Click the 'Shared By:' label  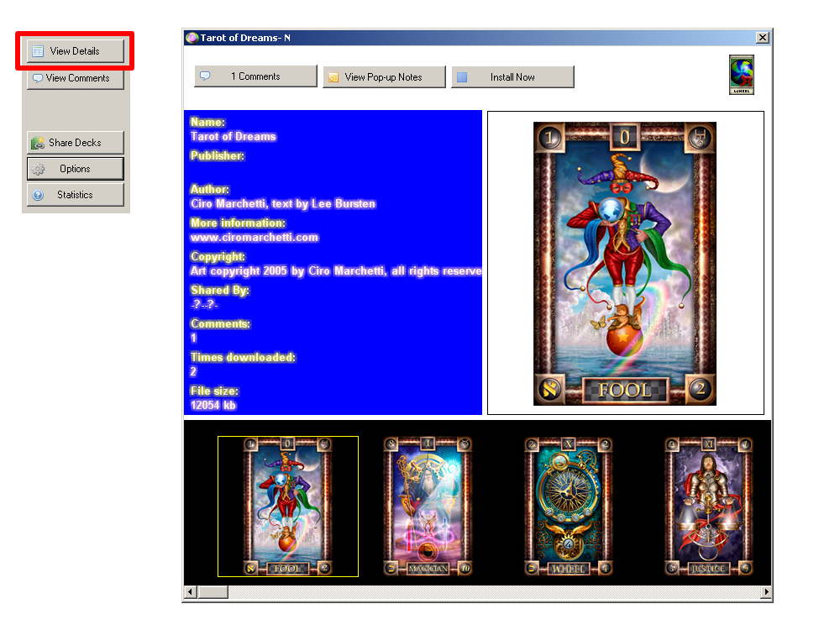219,290
